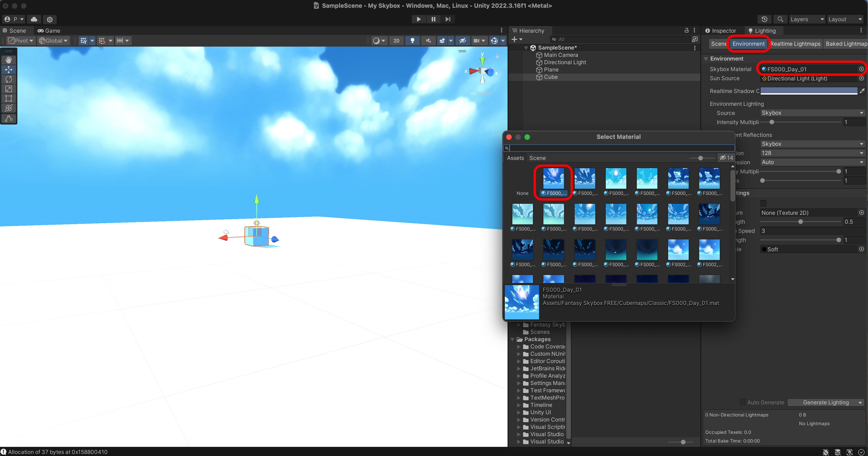Click the Generate Lighting button

coord(825,402)
